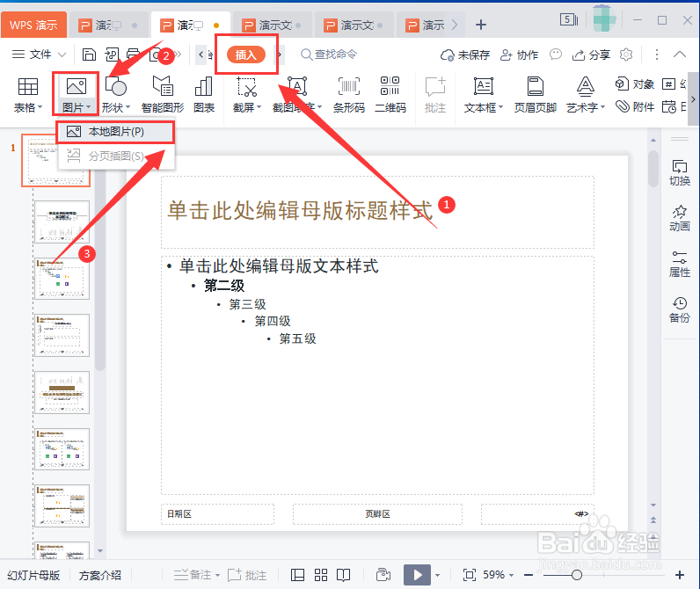Expand the 文本框 dropdown arrow
700x589 pixels.
501,107
